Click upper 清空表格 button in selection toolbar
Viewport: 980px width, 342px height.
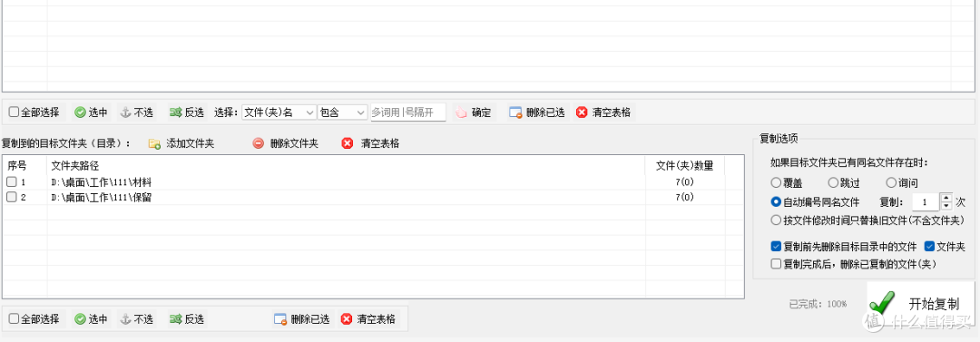point(603,112)
